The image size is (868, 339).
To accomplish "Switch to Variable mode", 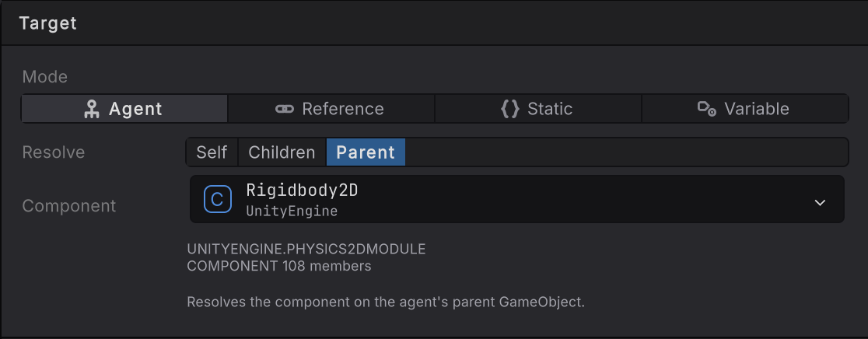I will (x=744, y=108).
